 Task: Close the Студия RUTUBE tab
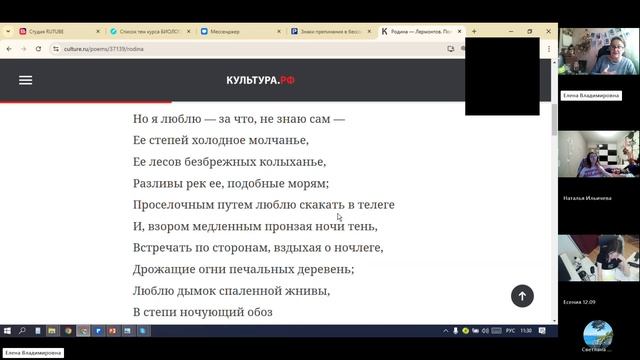[x=98, y=31]
